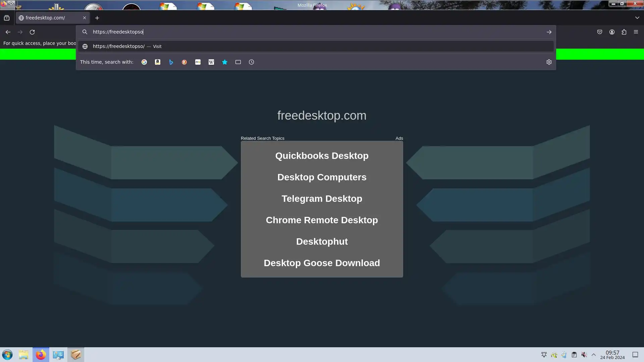The width and height of the screenshot is (644, 362).
Task: Select the freedesktopso Visit suggestion
Action: pos(127,46)
